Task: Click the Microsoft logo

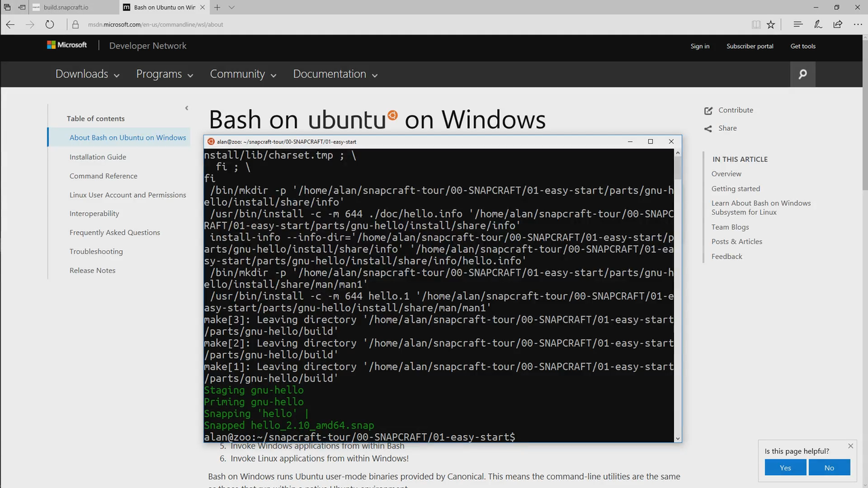Action: pos(67,45)
